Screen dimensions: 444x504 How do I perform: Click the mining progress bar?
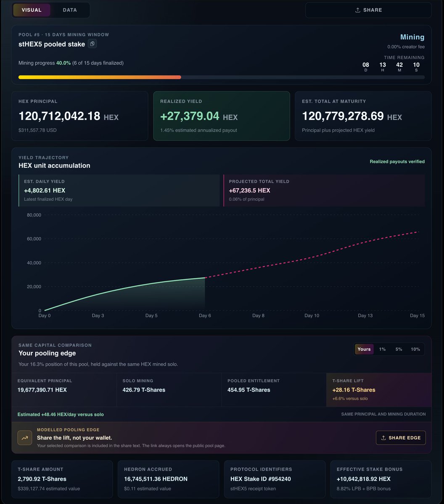[x=222, y=77]
